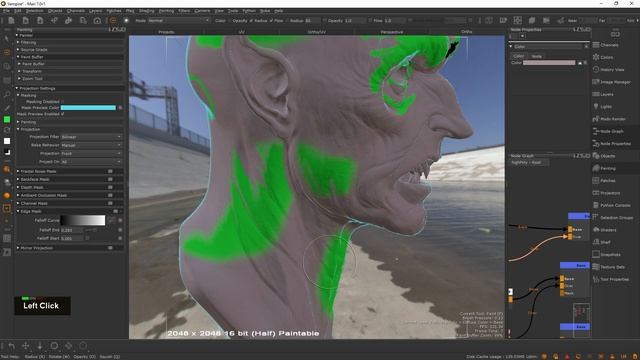640x360 pixels.
Task: Open the Project On dropdown
Action: (x=91, y=162)
